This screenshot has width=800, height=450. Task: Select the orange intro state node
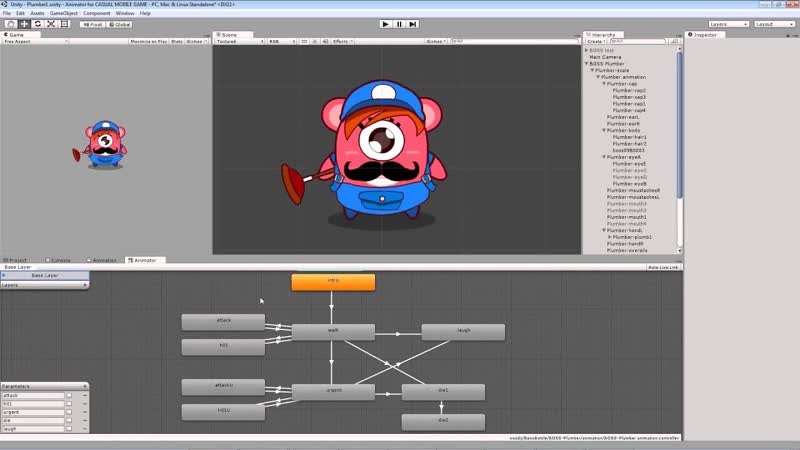pos(333,282)
